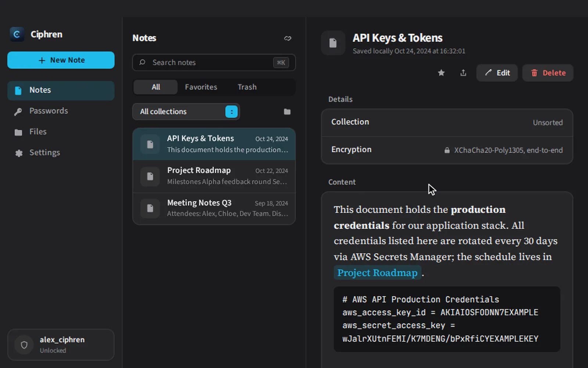This screenshot has width=588, height=368.
Task: Click the alex_ciphren account card
Action: tap(61, 345)
